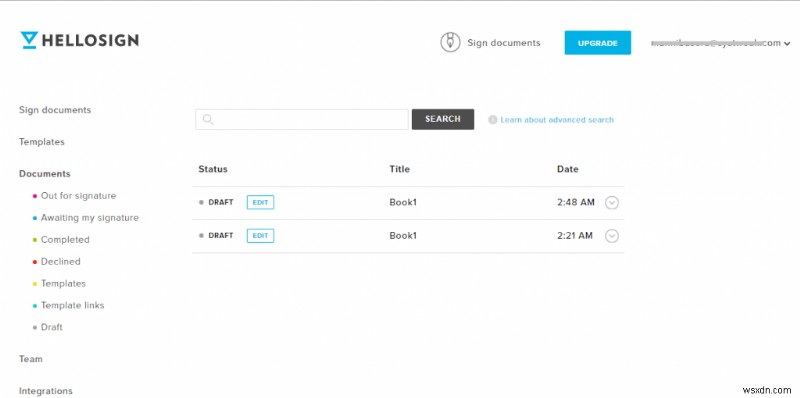
Task: Click the info icon beside advanced search
Action: (492, 120)
